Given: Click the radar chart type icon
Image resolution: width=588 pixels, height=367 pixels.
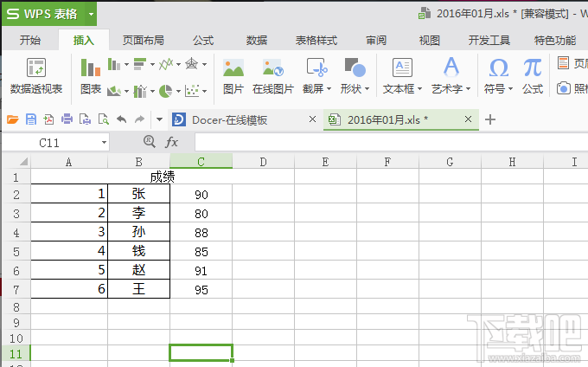Looking at the screenshot, I should [x=192, y=64].
